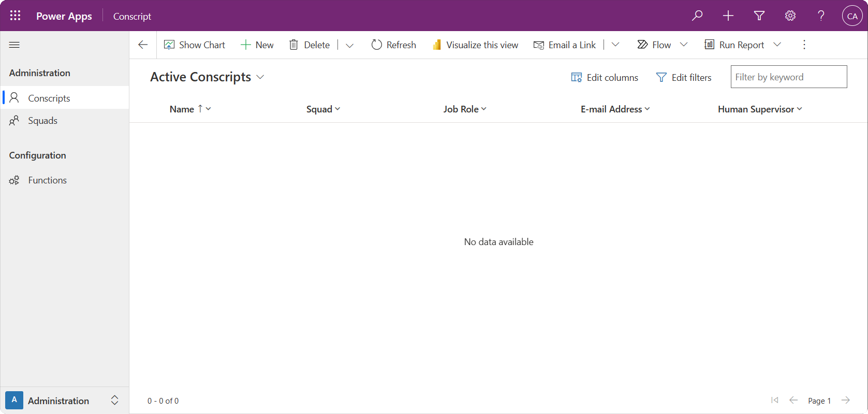868x414 pixels.
Task: Click the New record command
Action: (257, 45)
